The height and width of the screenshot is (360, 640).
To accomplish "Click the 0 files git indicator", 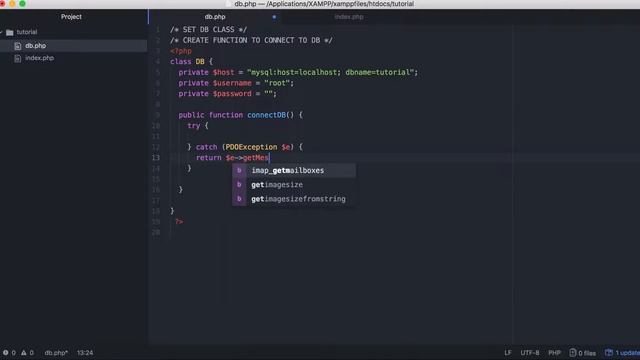I will (x=582, y=353).
